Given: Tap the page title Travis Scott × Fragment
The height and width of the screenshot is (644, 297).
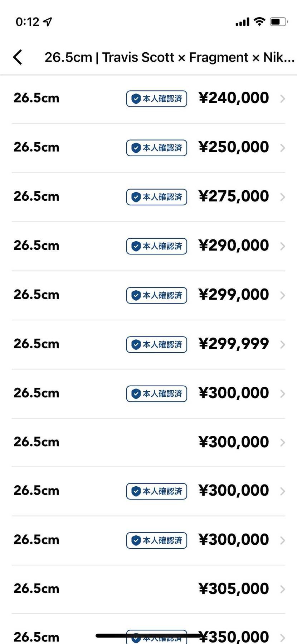Looking at the screenshot, I should [x=169, y=57].
